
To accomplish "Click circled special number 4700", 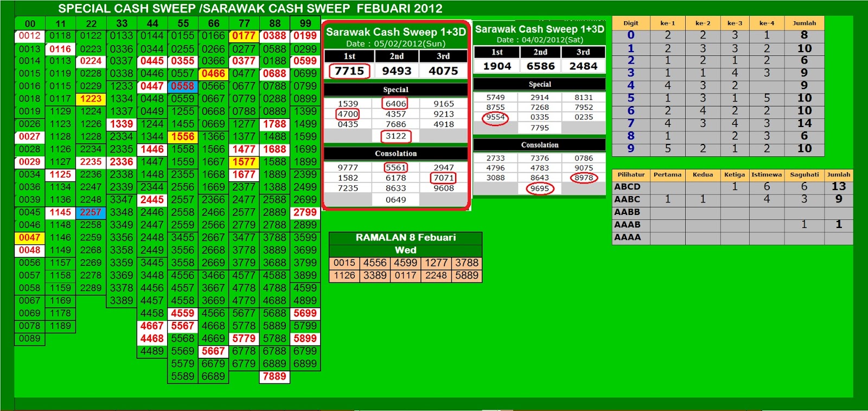I will tap(348, 114).
